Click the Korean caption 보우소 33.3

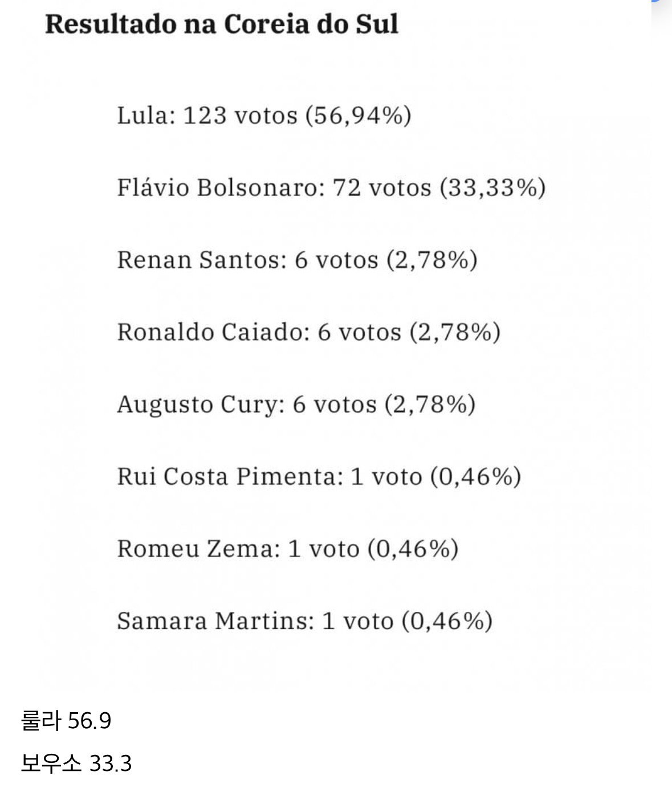tap(76, 763)
